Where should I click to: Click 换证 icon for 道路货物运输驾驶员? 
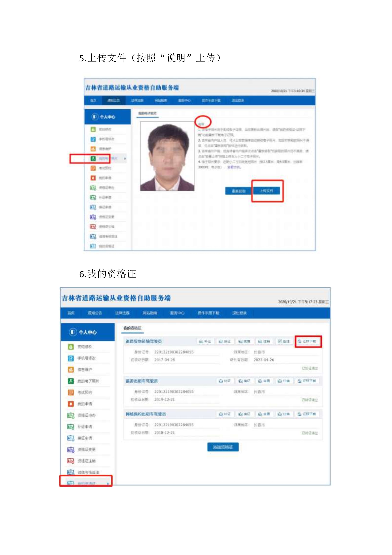[224, 341]
